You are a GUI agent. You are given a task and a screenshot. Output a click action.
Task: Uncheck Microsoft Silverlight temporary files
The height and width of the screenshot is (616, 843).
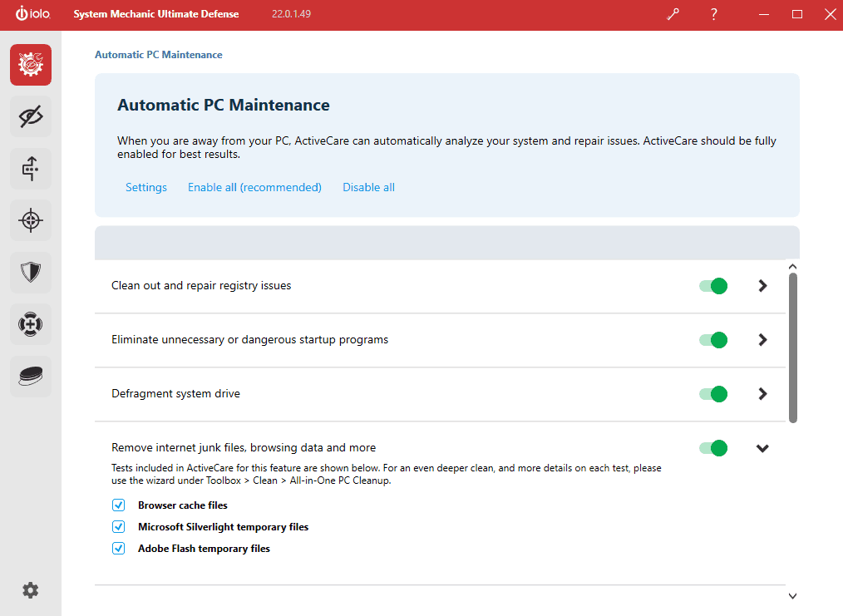(x=118, y=526)
